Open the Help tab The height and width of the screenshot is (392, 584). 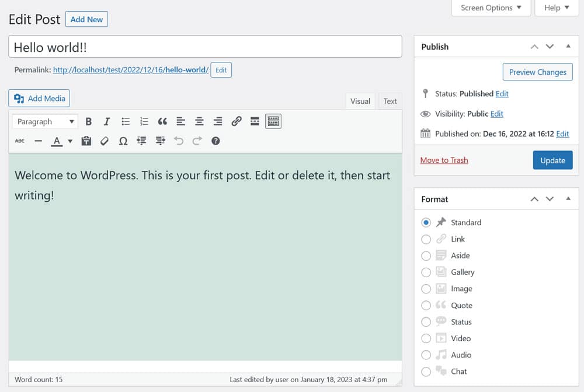(x=557, y=8)
